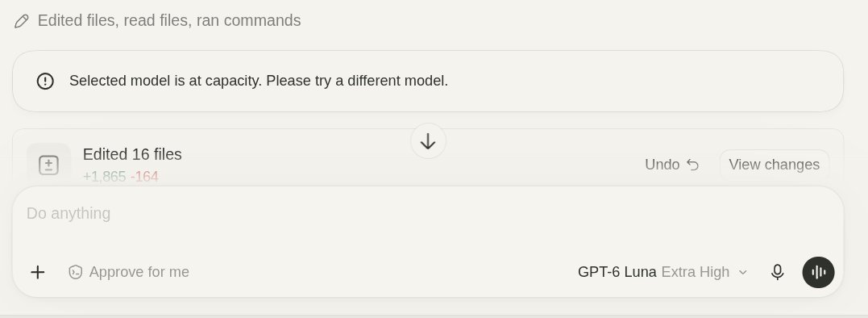Open View changes for the edited files
The image size is (868, 318).
(x=774, y=165)
